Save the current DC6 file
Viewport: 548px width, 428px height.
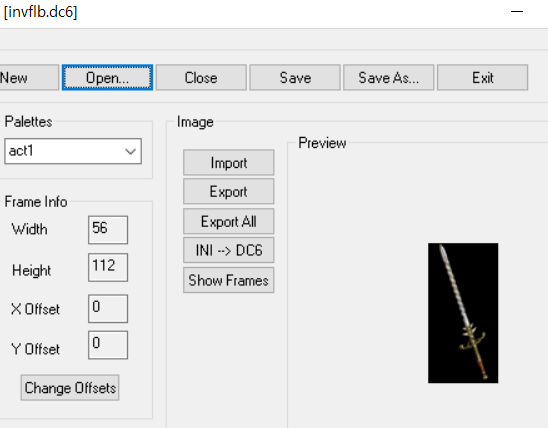[x=295, y=78]
